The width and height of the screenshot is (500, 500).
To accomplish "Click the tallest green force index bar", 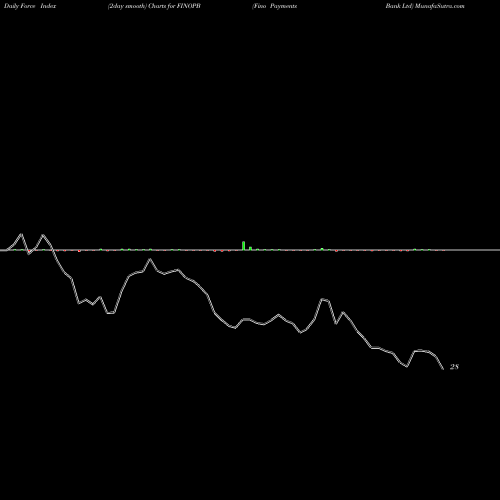I will coord(244,245).
